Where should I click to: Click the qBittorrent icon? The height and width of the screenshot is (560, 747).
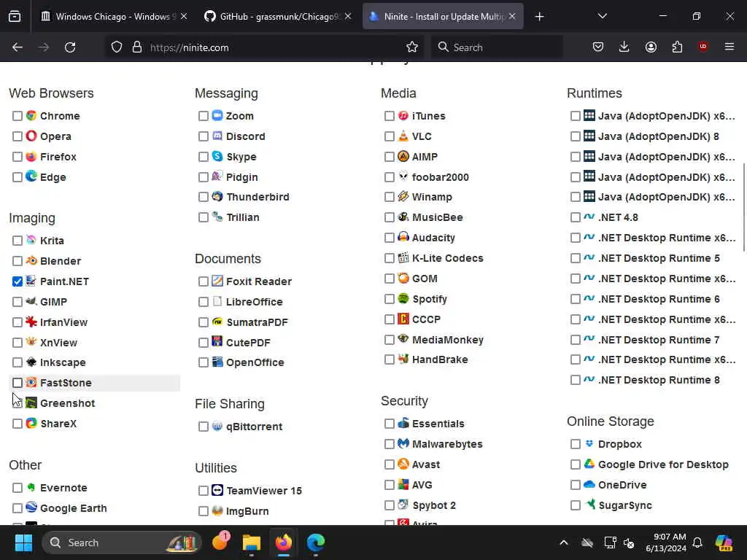click(x=217, y=426)
